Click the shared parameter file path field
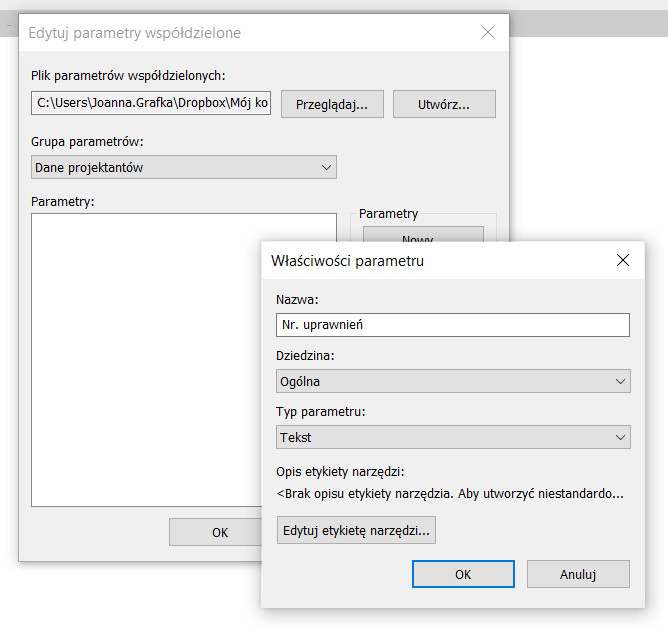 click(151, 103)
